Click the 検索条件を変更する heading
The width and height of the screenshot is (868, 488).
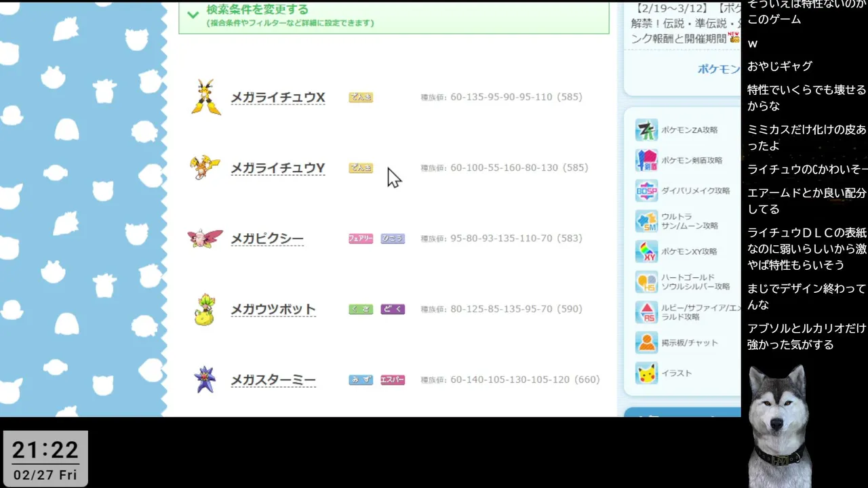[257, 9]
